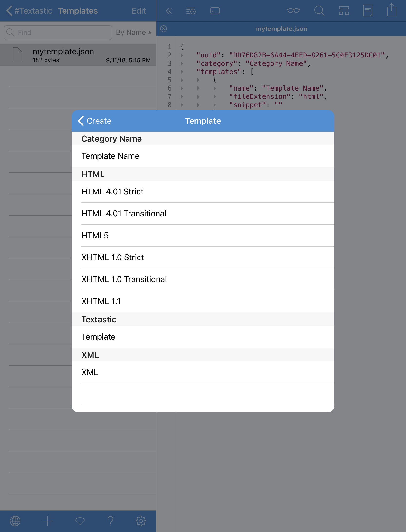Click the magnifier icon inside the Find field
This screenshot has width=406, height=532.
click(x=10, y=32)
